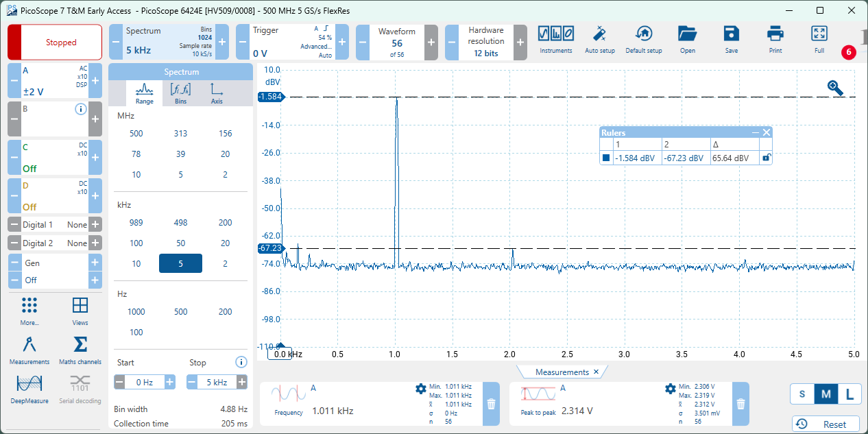
Task: Click the Start frequency field 0 Hz
Action: coord(144,383)
